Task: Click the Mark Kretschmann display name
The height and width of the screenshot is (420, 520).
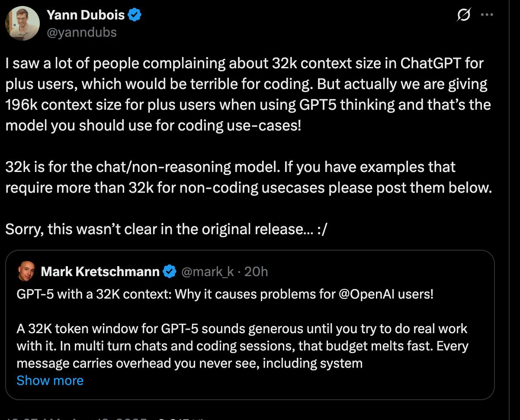Action: pos(100,271)
